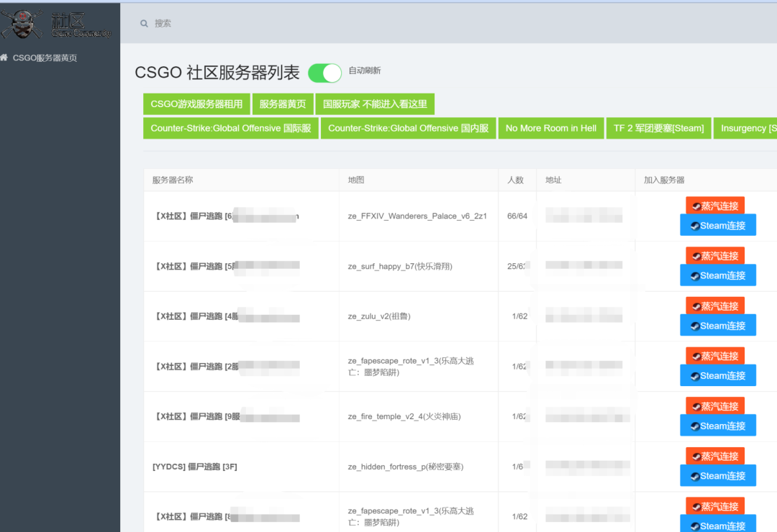Screen dimensions: 777x532
Task: Select the Insurgency tab
Action: tap(745, 128)
